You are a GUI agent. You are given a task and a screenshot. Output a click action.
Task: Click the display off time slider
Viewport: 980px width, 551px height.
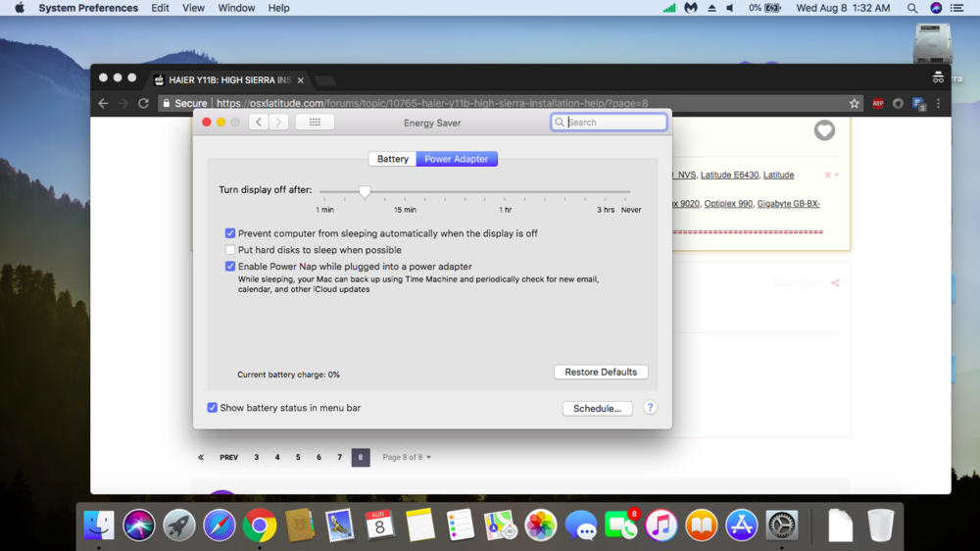pyautogui.click(x=365, y=192)
